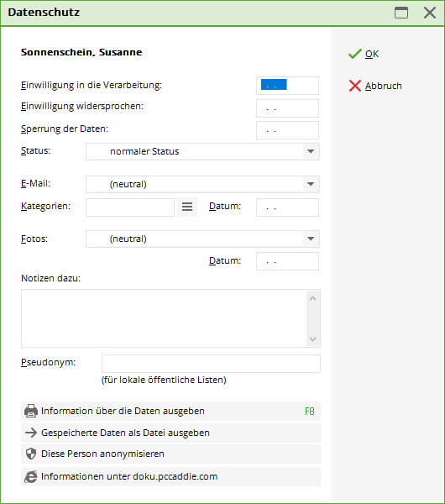Viewport: 445px width, 504px height.
Task: Click the Sperrung der Daten date field
Action: tap(287, 130)
